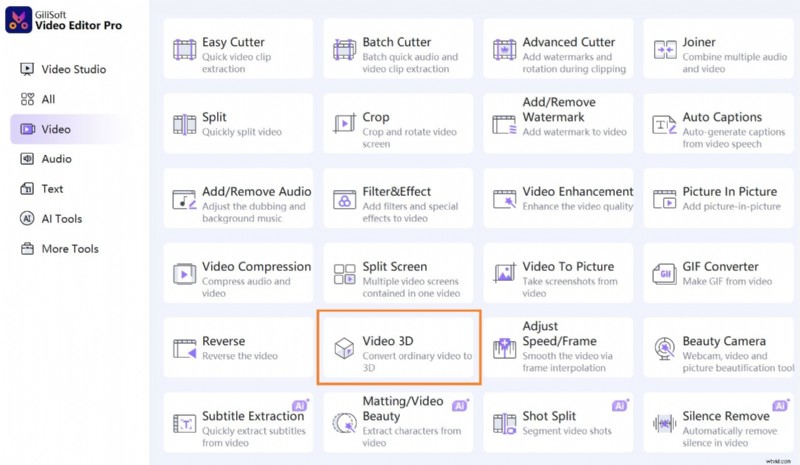Viewport: 800px width, 465px height.
Task: Select the Advanced Cutter icon
Action: click(x=504, y=50)
